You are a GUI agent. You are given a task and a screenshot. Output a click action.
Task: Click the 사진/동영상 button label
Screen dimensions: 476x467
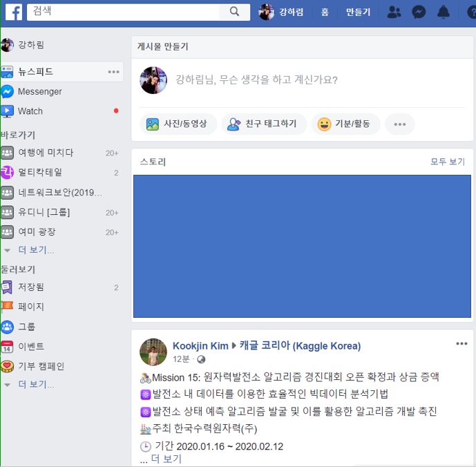pyautogui.click(x=185, y=124)
